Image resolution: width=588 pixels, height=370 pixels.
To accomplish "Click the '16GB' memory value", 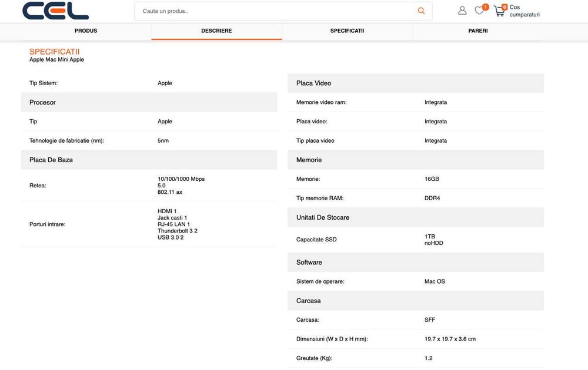I will 432,179.
